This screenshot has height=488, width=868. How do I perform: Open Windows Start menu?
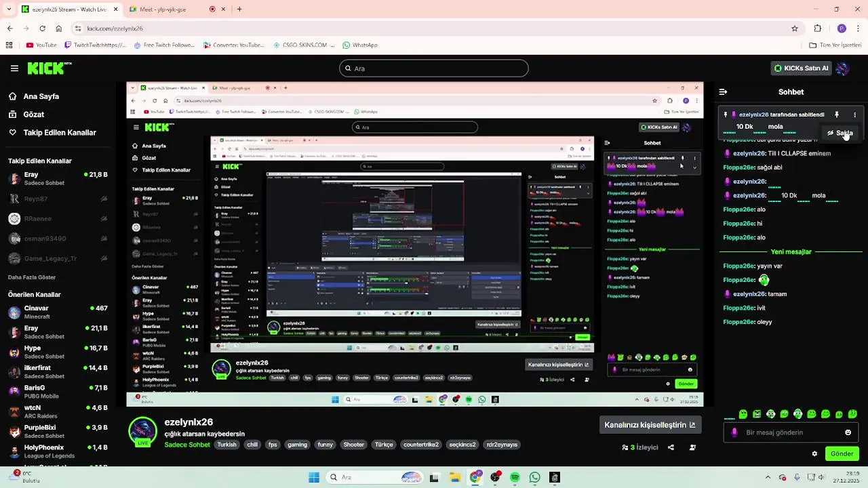pyautogui.click(x=314, y=478)
